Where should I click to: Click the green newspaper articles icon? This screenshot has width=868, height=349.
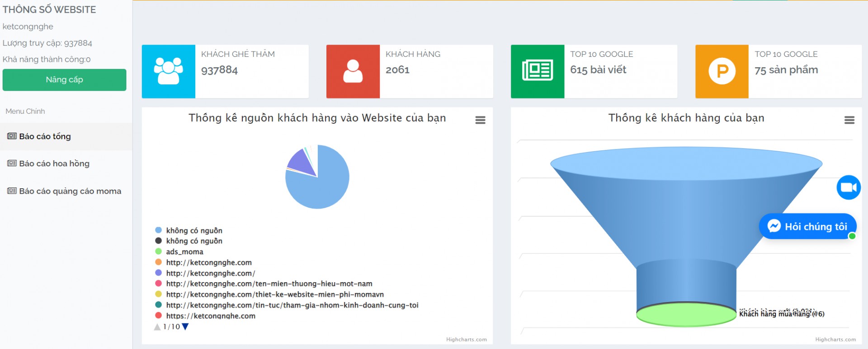click(x=537, y=71)
